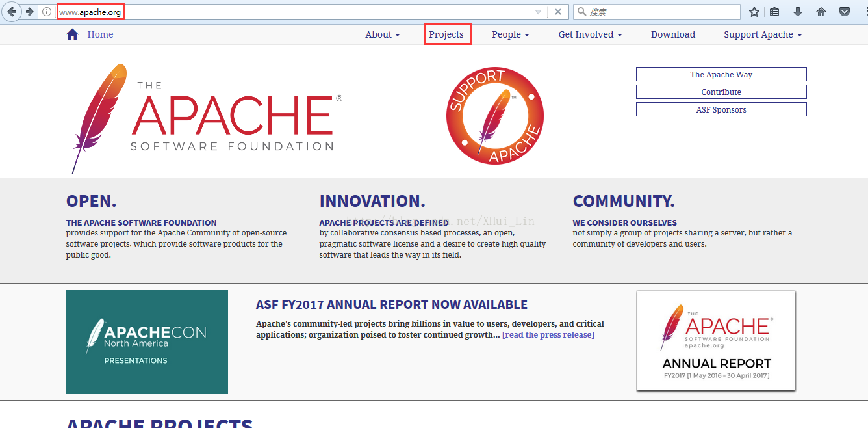Open the Pocket icon in toolbar
Screen dimensions: 868x428
coord(845,12)
